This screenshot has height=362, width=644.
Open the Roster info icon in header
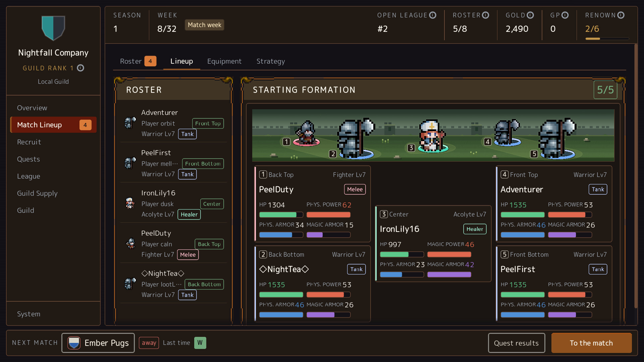485,15
